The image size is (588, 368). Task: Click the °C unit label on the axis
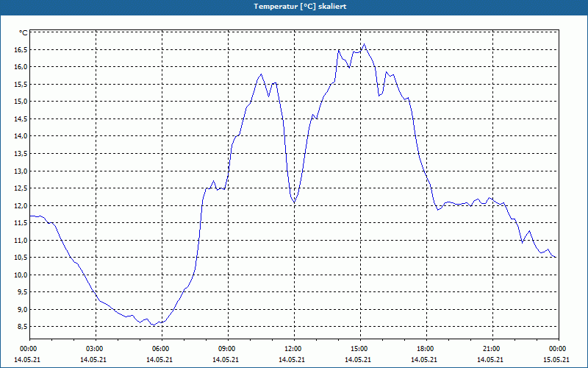(x=24, y=33)
